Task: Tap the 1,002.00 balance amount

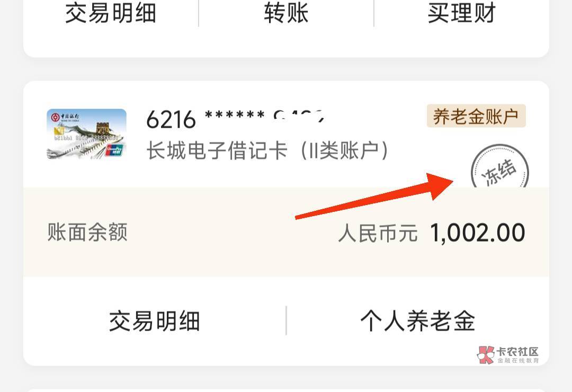Action: coord(478,233)
